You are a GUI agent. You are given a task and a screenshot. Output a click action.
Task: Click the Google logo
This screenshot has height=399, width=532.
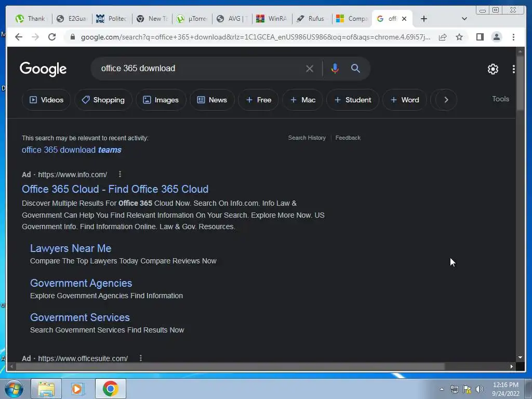pyautogui.click(x=43, y=69)
